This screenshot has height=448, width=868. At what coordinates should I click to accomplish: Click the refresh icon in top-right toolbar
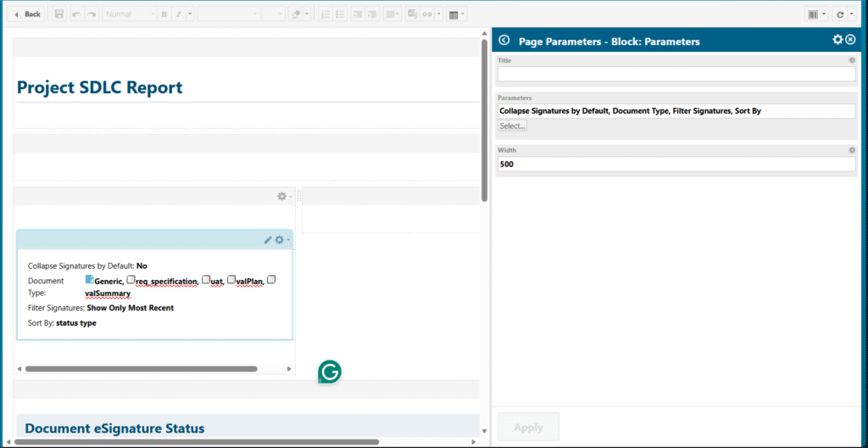pyautogui.click(x=840, y=14)
